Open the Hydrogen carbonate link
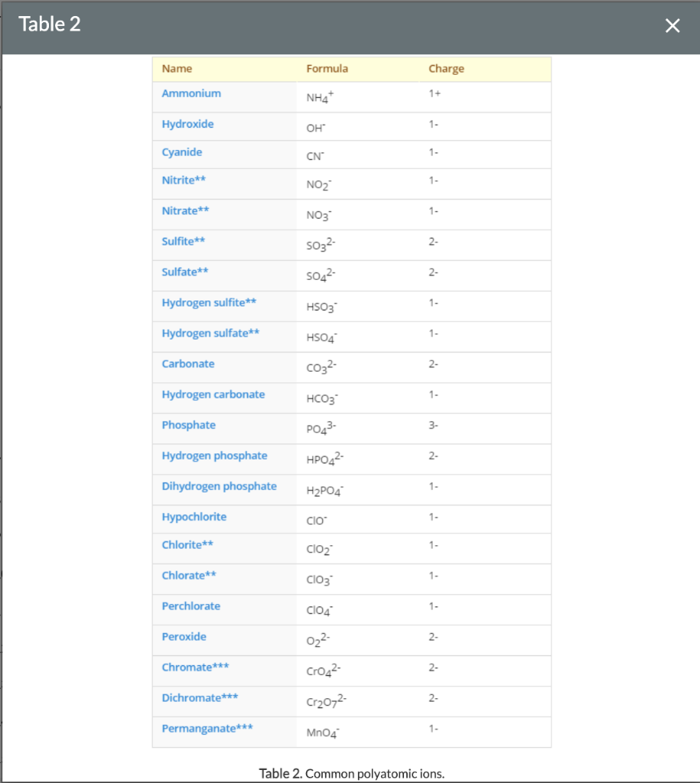700x783 pixels. click(213, 395)
